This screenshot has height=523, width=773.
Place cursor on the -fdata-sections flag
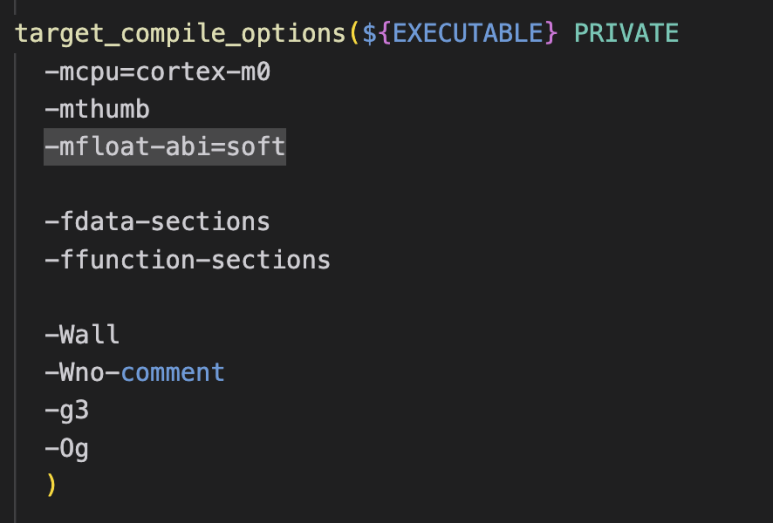tap(157, 221)
